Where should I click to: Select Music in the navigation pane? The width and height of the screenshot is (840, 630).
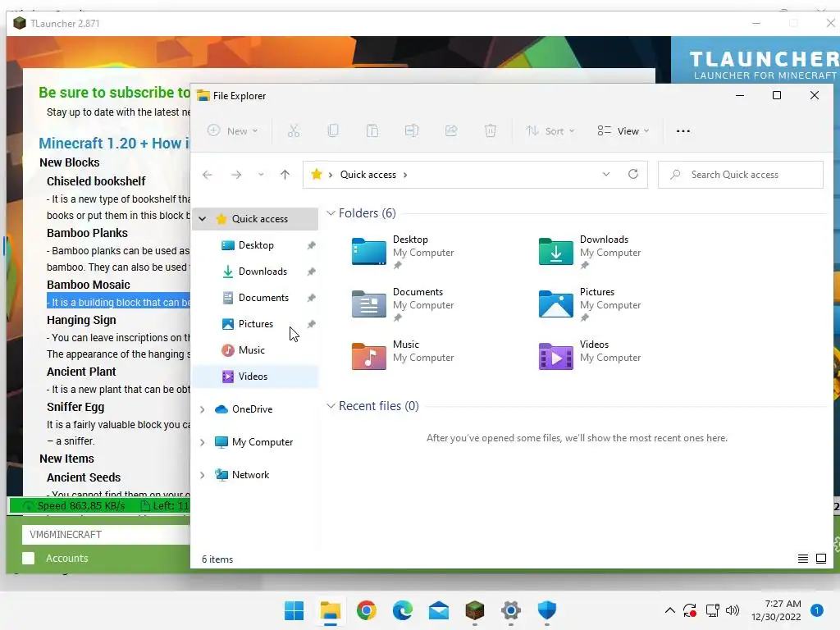(251, 350)
